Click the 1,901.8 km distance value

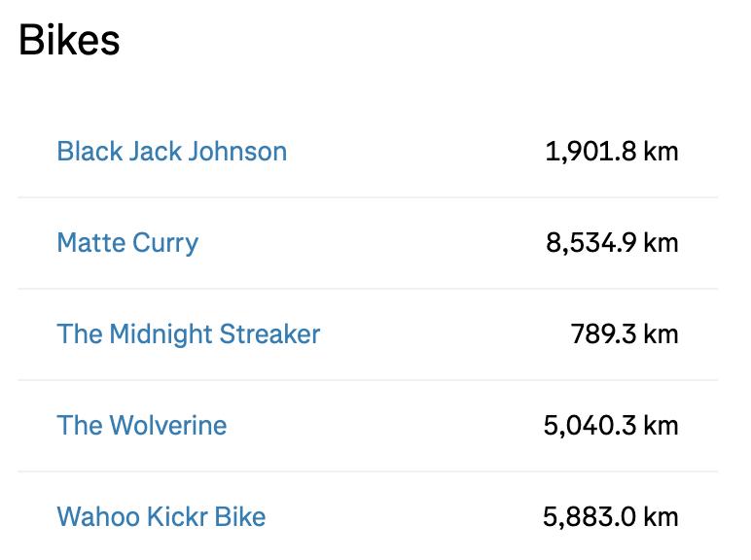(611, 152)
